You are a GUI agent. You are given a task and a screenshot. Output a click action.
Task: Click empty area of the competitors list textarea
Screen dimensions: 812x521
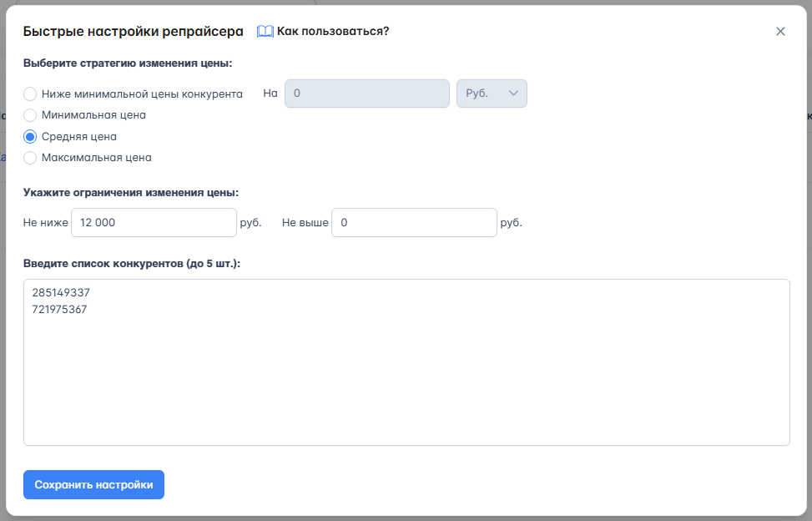point(406,384)
